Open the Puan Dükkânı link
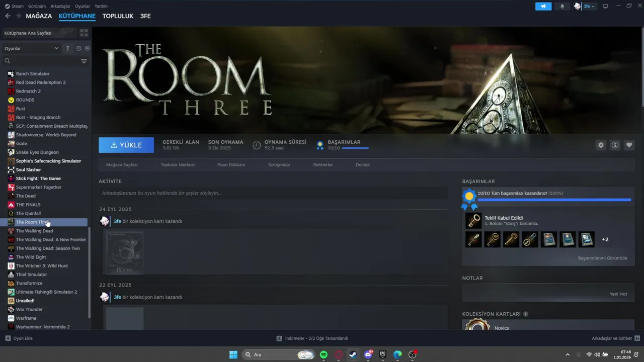 point(231,165)
